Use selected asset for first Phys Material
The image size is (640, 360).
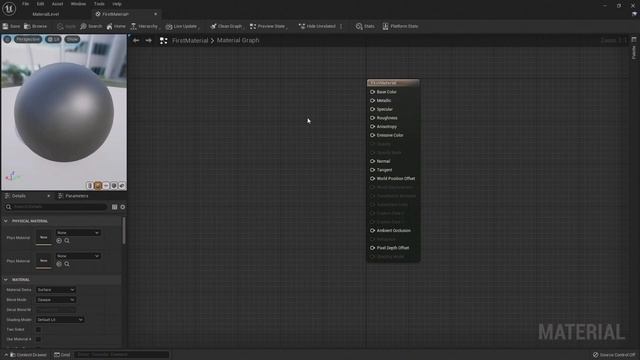tap(59, 241)
